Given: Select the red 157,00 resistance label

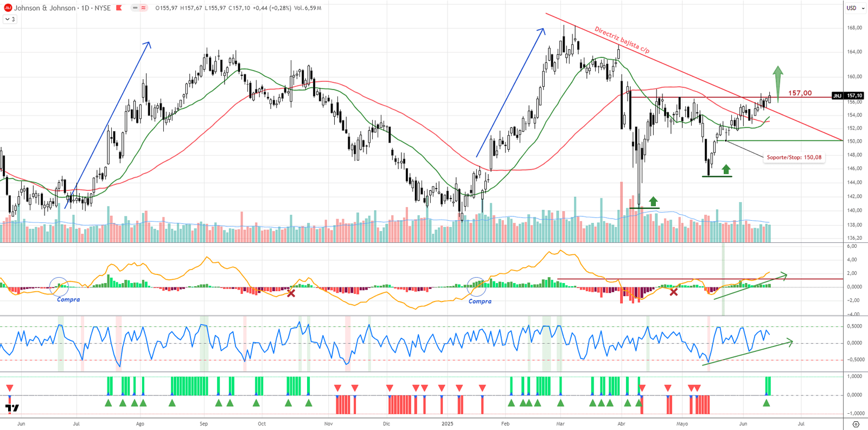Looking at the screenshot, I should (x=800, y=93).
